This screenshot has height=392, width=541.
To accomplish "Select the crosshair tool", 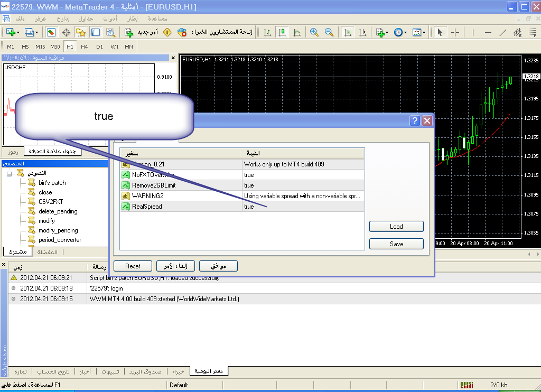I will click(455, 32).
